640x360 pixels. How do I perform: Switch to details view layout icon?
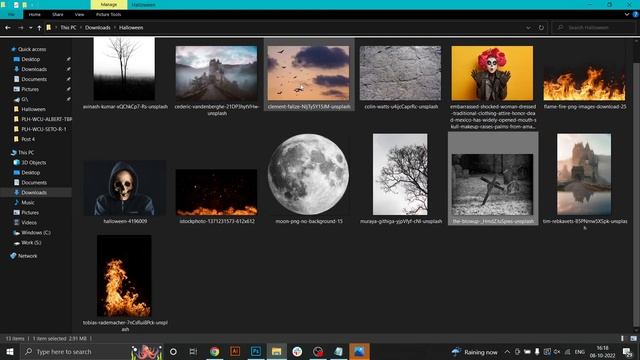click(622, 338)
